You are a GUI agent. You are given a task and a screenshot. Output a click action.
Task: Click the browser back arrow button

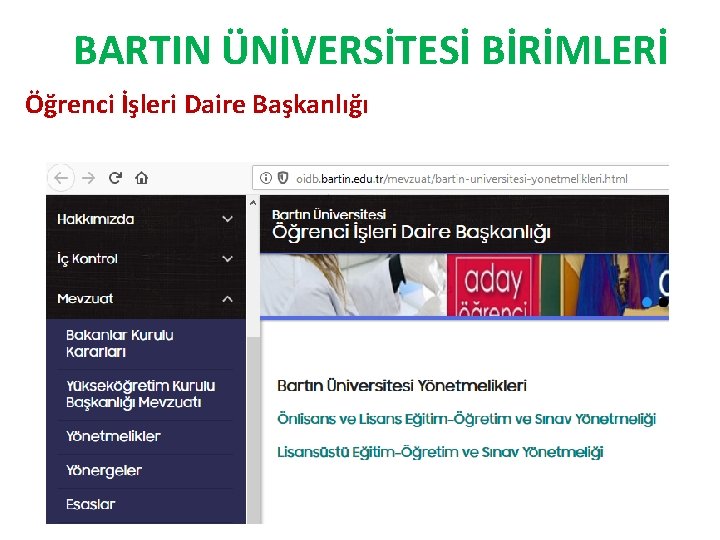click(61, 178)
